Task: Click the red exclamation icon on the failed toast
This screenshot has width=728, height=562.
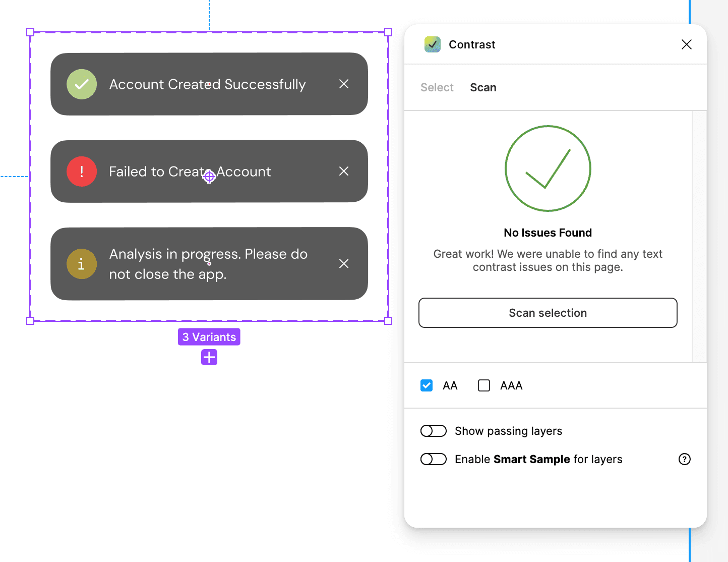Action: click(x=82, y=172)
